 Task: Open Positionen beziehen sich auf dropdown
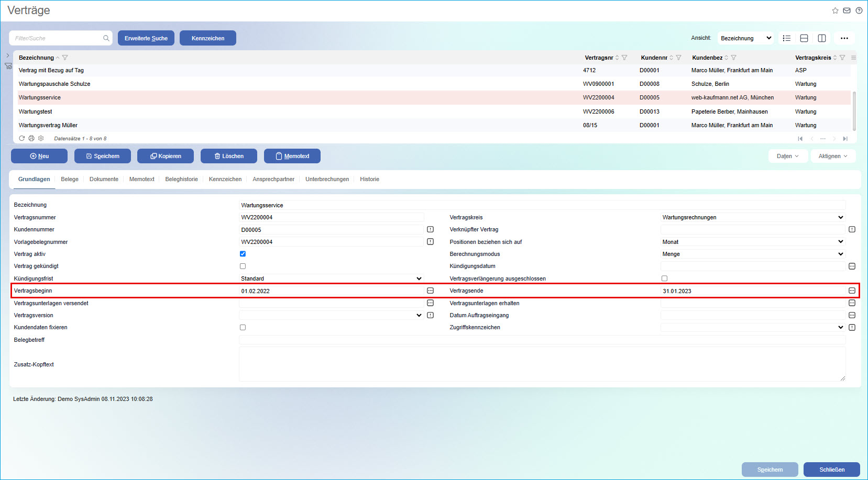753,242
